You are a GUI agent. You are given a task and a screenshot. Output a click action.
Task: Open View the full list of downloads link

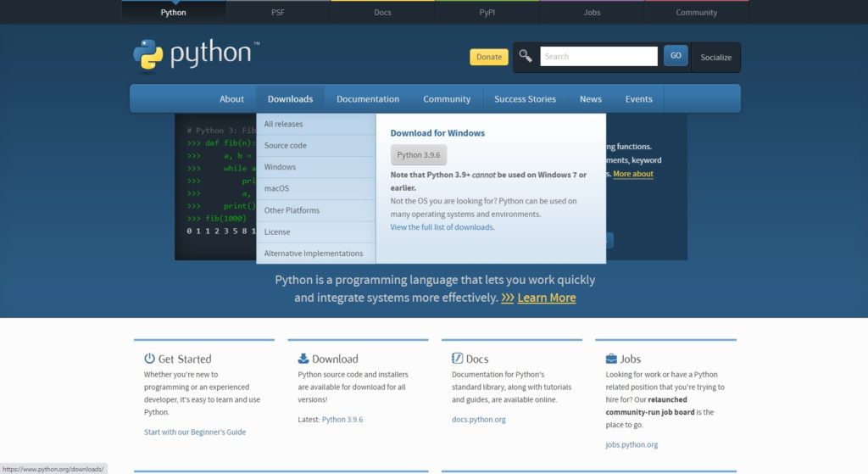coord(442,227)
